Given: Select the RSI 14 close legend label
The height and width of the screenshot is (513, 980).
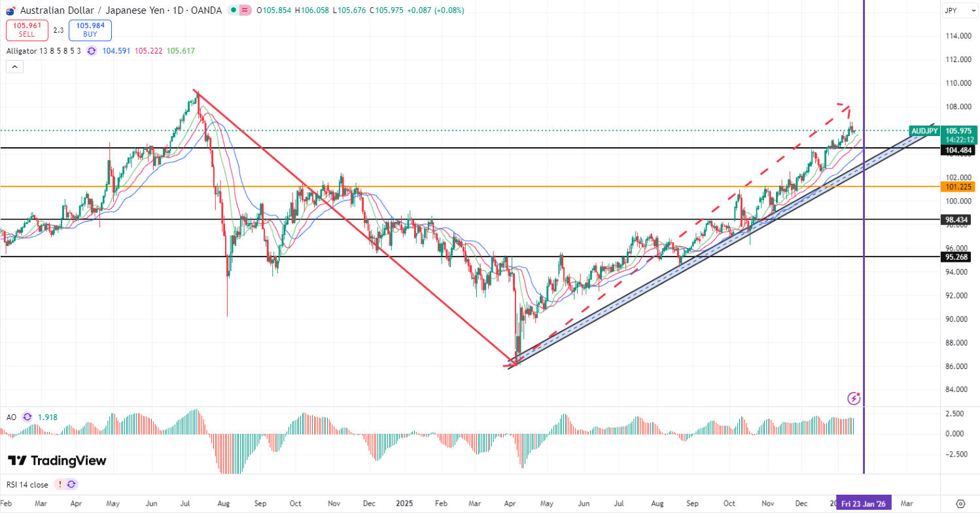Looking at the screenshot, I should point(27,485).
